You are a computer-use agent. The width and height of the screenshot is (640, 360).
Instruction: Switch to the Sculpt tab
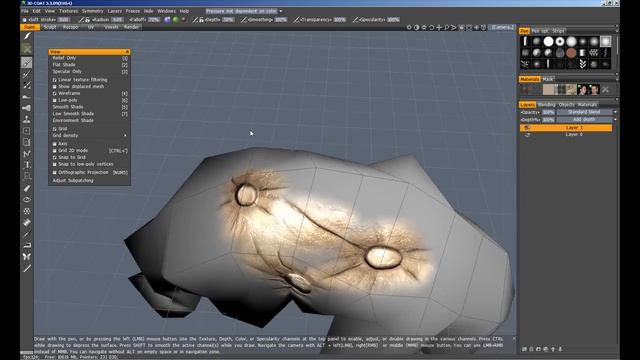coord(50,27)
